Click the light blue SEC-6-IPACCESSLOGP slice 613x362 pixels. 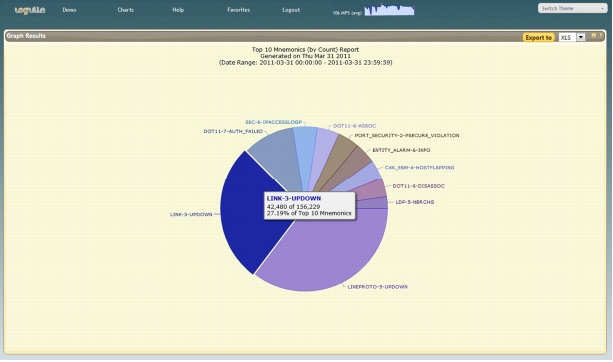(x=306, y=149)
